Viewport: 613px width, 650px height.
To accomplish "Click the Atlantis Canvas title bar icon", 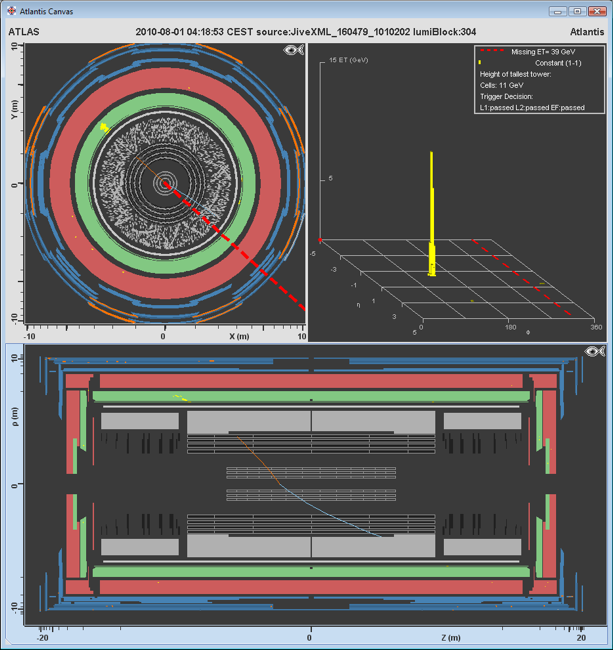I will click(x=11, y=12).
